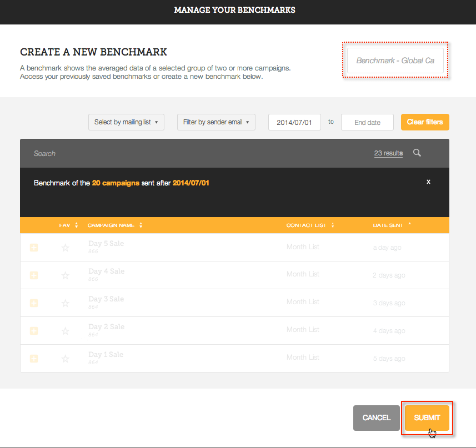This screenshot has width=476, height=448.
Task: Favorite the Day 5 Sale campaign star
Action: pos(66,248)
